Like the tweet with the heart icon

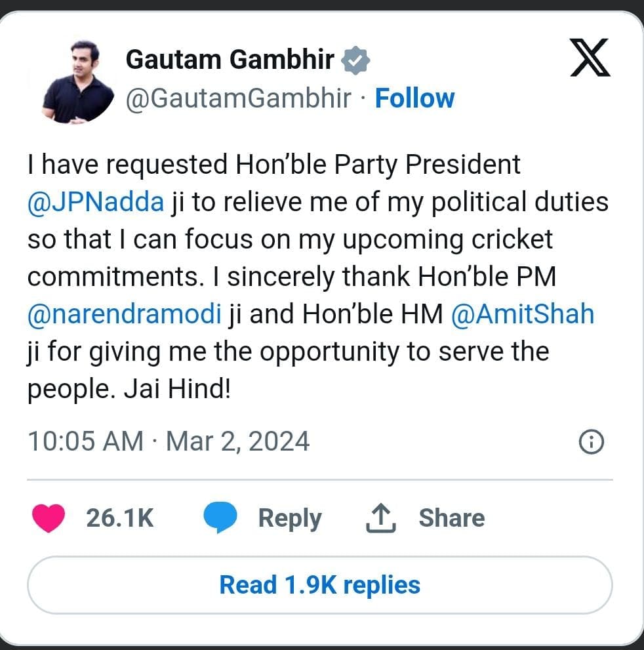point(48,518)
